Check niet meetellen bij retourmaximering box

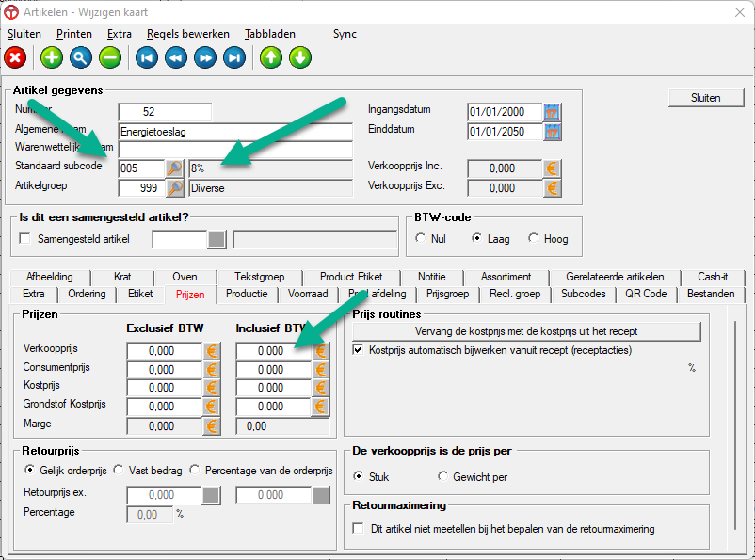click(x=358, y=529)
